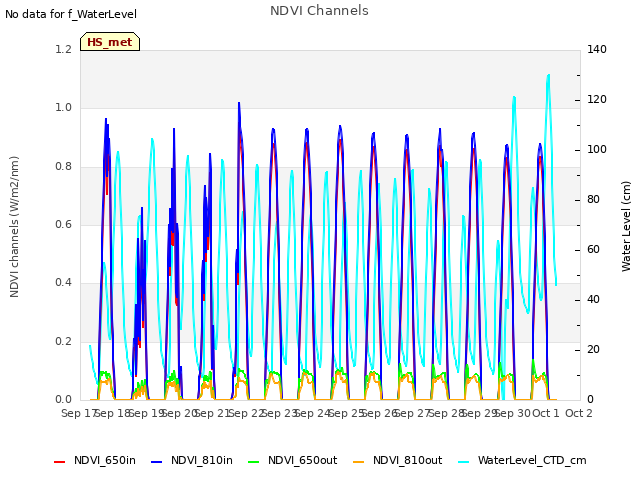Click the tallest blue peak above 1.0
Image resolution: width=640 pixels, height=480 pixels.
[239, 104]
